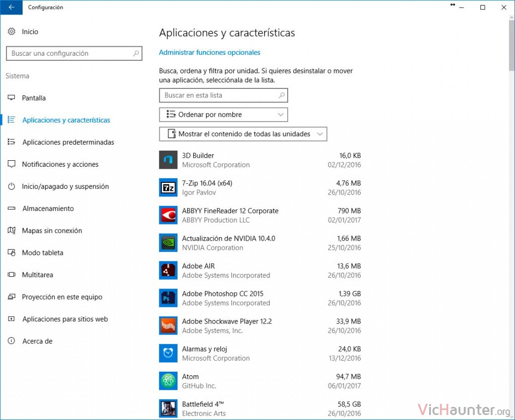Click Electronic Arts publisher text
The height and width of the screenshot is (420, 515).
(204, 413)
